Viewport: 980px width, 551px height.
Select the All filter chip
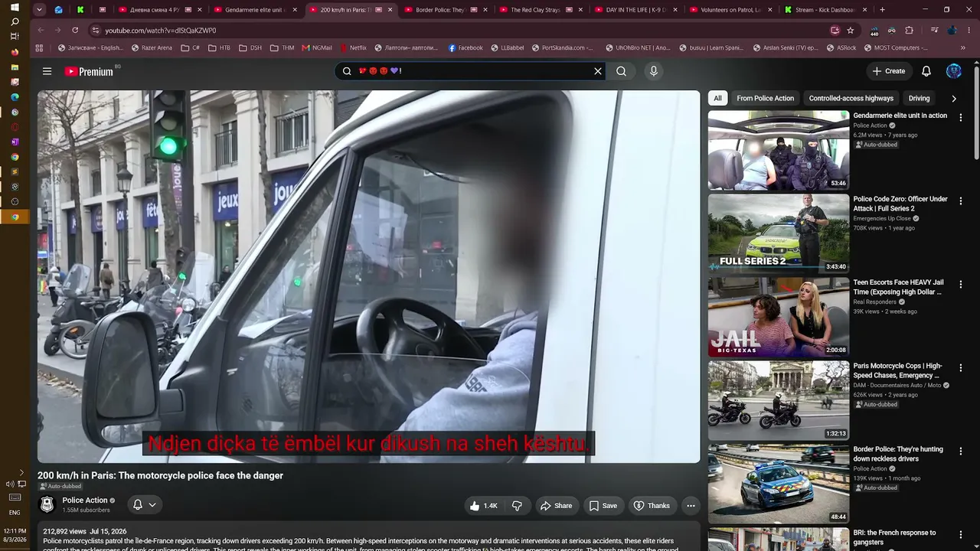click(x=717, y=98)
